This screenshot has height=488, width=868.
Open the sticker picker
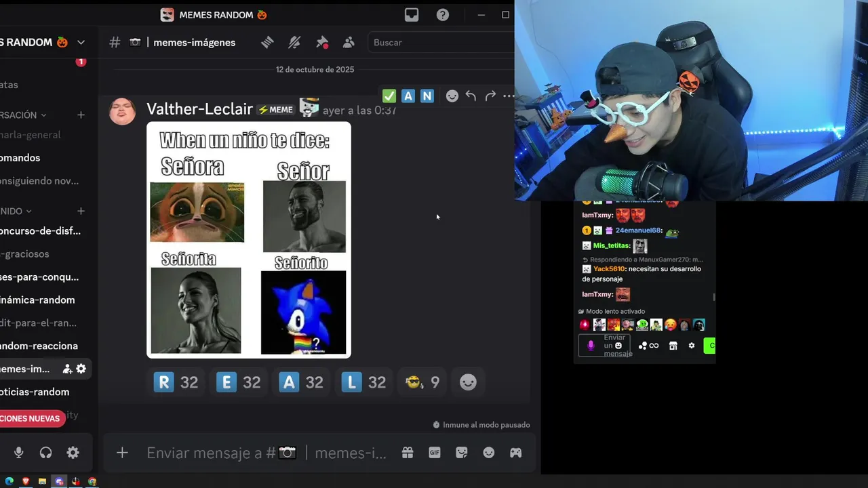point(462,453)
